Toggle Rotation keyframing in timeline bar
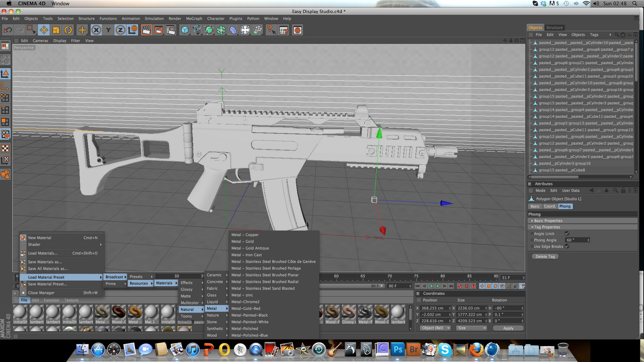 click(495, 286)
